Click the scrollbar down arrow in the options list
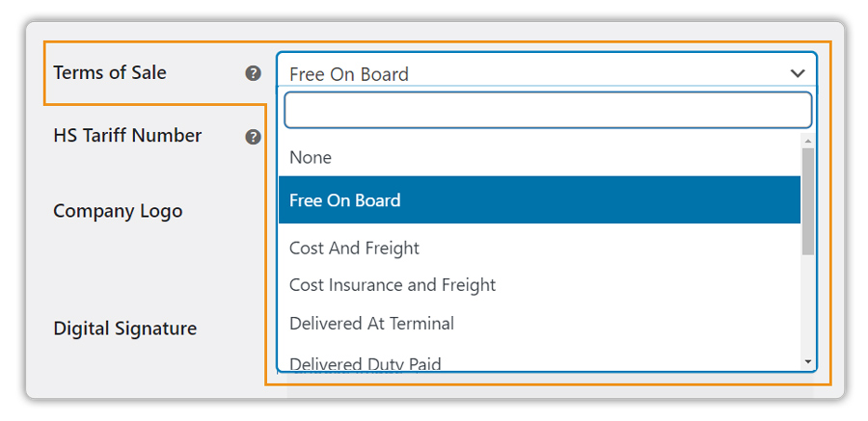Screen dimensions: 868x421 807,362
